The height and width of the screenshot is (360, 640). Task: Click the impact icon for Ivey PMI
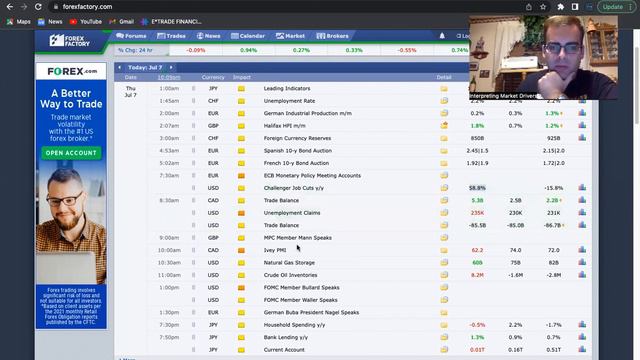point(241,250)
